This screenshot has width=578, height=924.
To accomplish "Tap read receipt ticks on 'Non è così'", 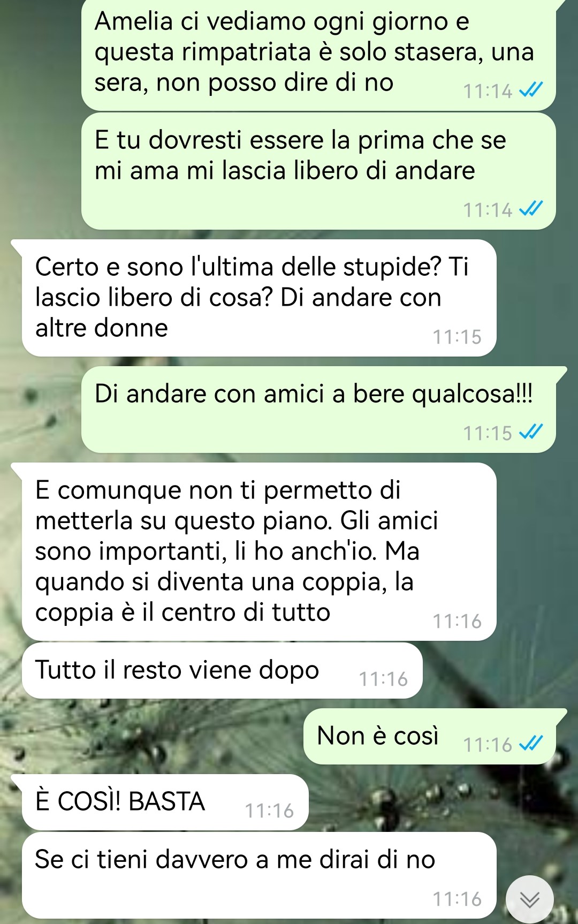I will [x=531, y=744].
